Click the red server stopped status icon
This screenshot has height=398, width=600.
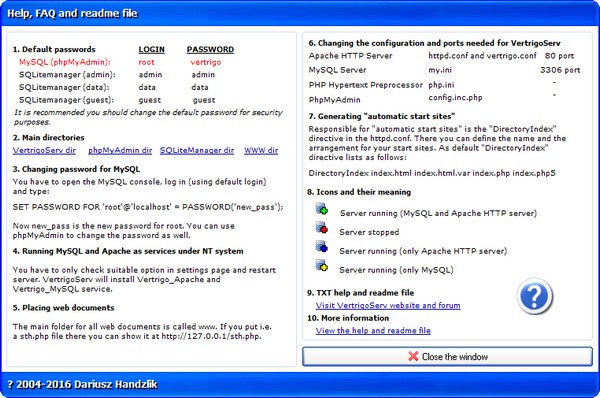coord(321,228)
